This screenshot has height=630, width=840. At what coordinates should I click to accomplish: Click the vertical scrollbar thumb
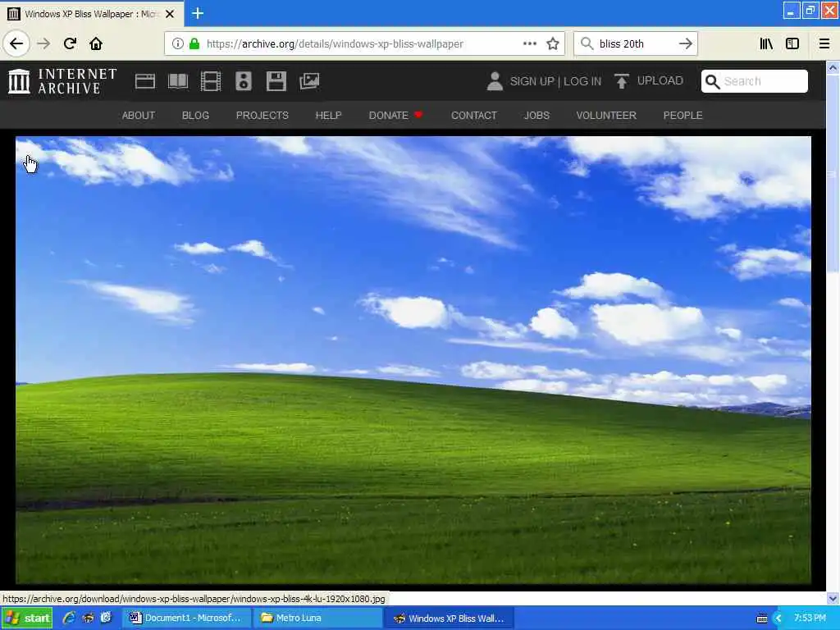tap(833, 174)
